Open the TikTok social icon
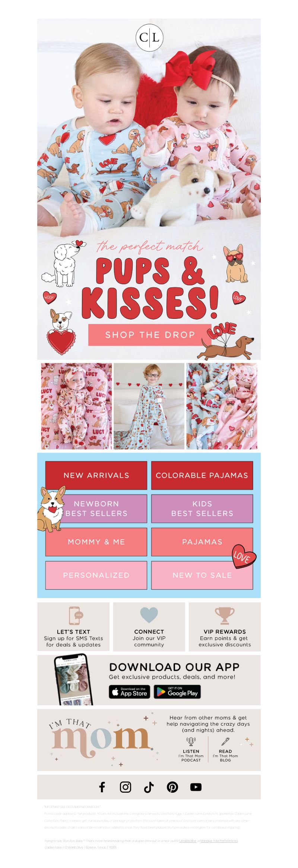The width and height of the screenshot is (298, 868). [x=149, y=787]
